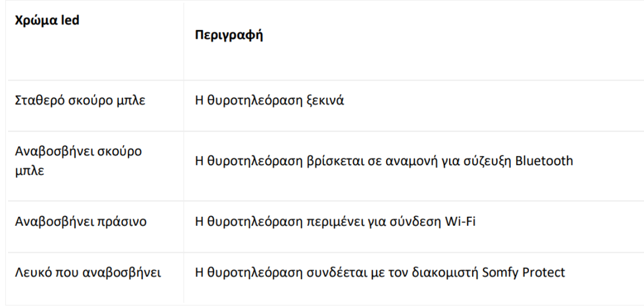
Task: Click the Somfy Protect server description
Action: coord(380,272)
